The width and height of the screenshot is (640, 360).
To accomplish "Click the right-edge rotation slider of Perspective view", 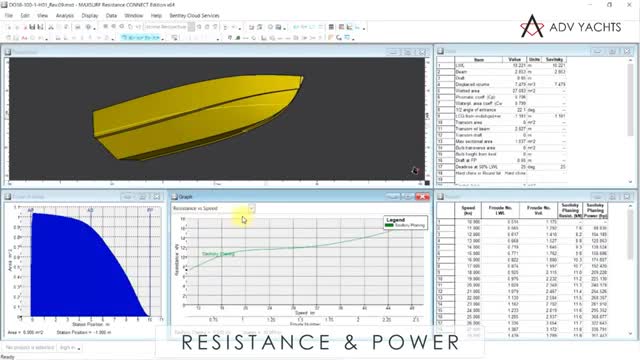I will (x=428, y=116).
